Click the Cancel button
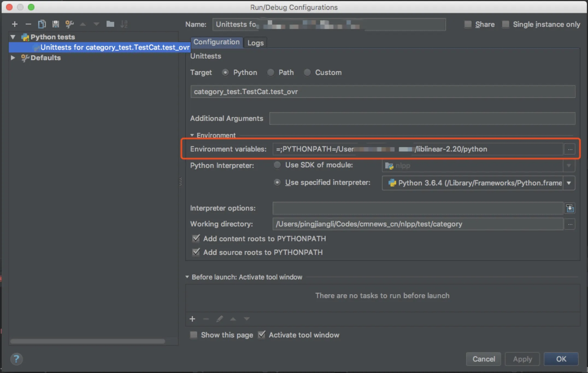The image size is (588, 373). pos(483,359)
